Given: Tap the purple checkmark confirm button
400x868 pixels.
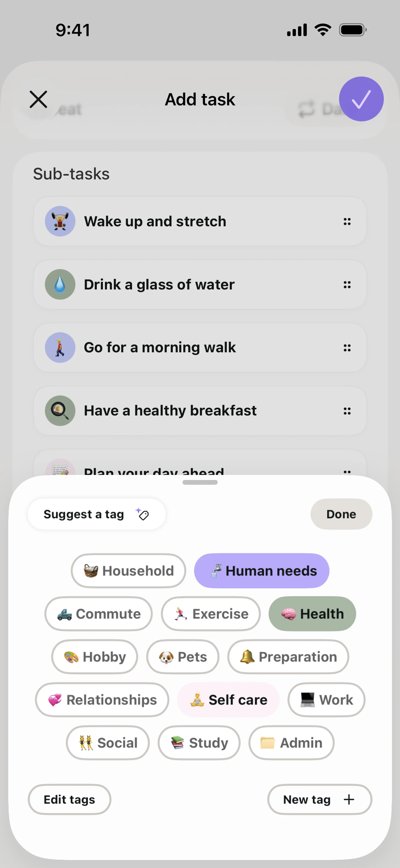Looking at the screenshot, I should (x=361, y=99).
